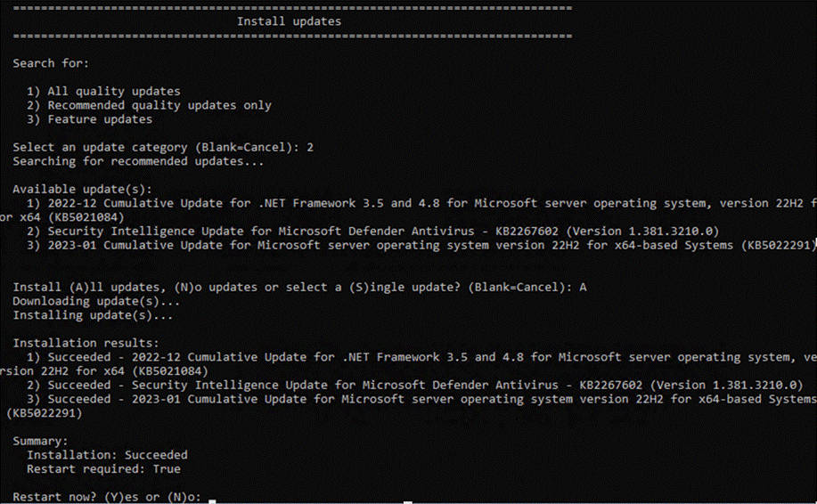Click 'Installation: Succeeded' summary line
This screenshot has height=504, width=817.
tap(107, 455)
